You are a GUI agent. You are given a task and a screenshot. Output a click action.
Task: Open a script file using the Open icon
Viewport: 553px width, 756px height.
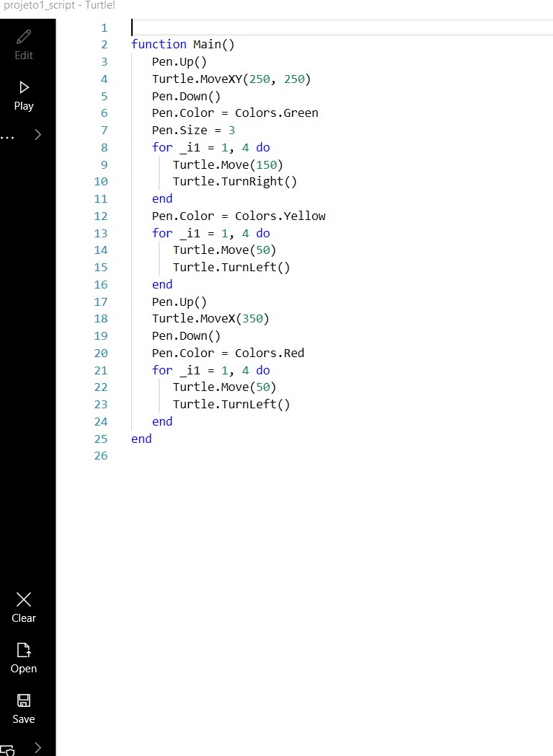point(24,658)
